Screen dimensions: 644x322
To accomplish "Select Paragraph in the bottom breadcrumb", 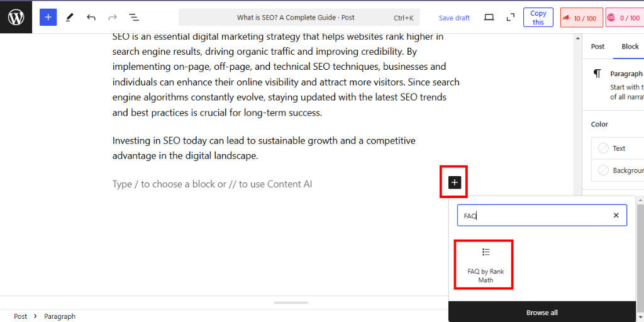I will coord(60,316).
